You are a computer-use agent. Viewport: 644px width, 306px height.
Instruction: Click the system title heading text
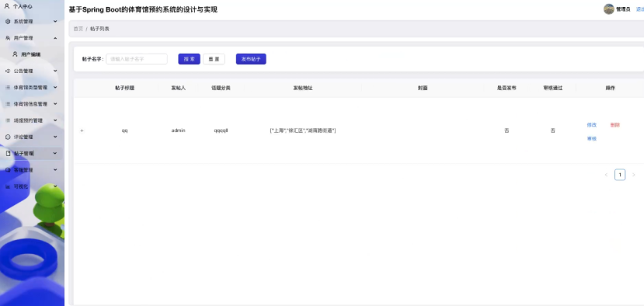pos(143,9)
